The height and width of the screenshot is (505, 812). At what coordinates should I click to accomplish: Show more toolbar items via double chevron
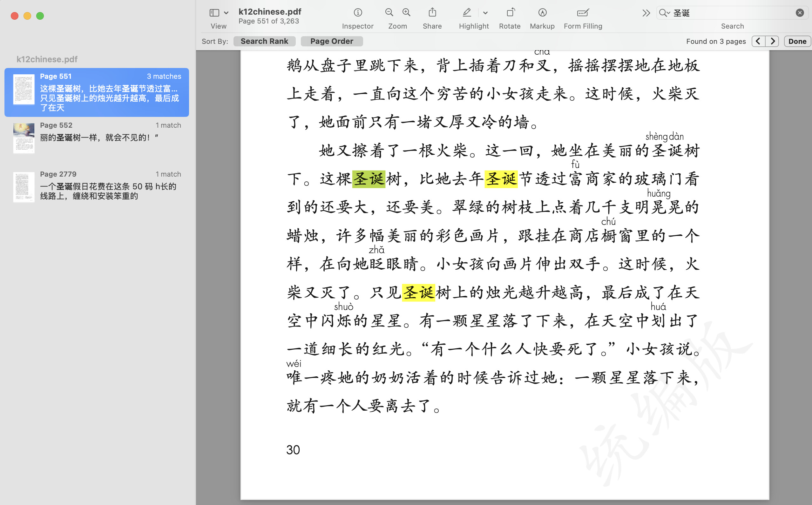pos(646,13)
